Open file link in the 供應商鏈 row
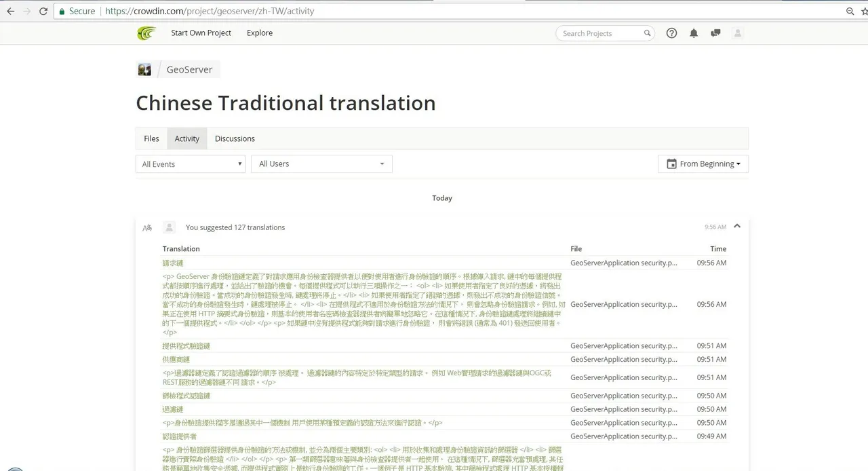This screenshot has height=471, width=868. (x=624, y=360)
